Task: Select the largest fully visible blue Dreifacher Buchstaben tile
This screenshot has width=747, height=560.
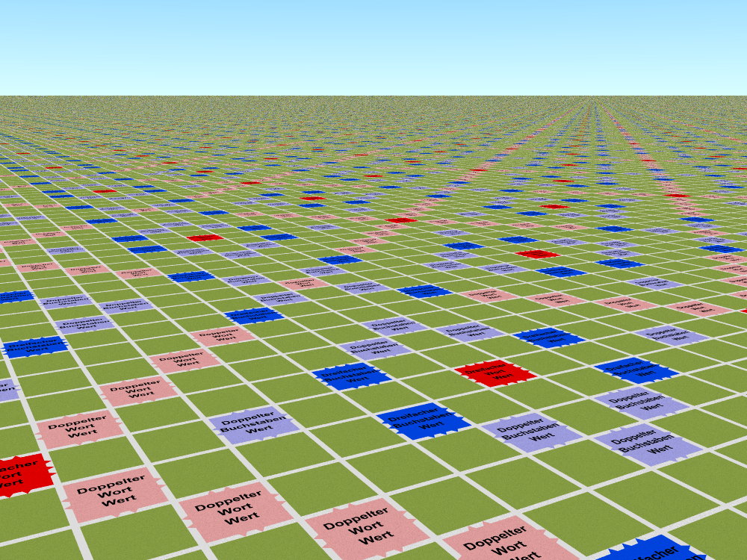Action: click(423, 420)
